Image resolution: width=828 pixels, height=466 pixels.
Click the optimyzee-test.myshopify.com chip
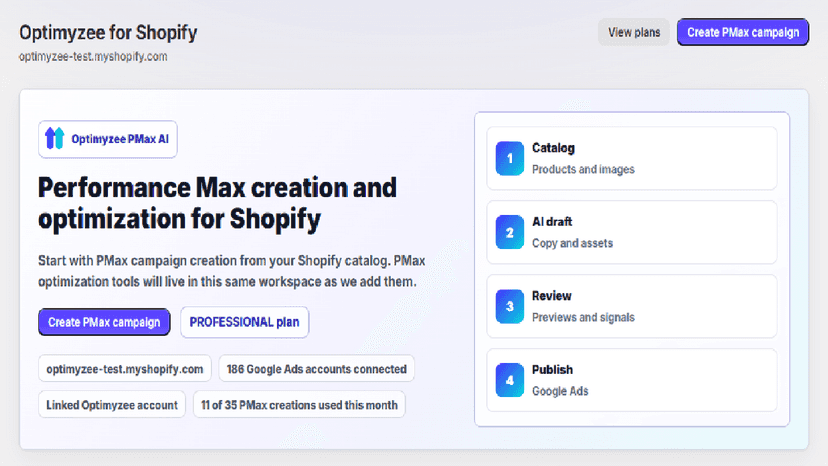pyautogui.click(x=125, y=369)
